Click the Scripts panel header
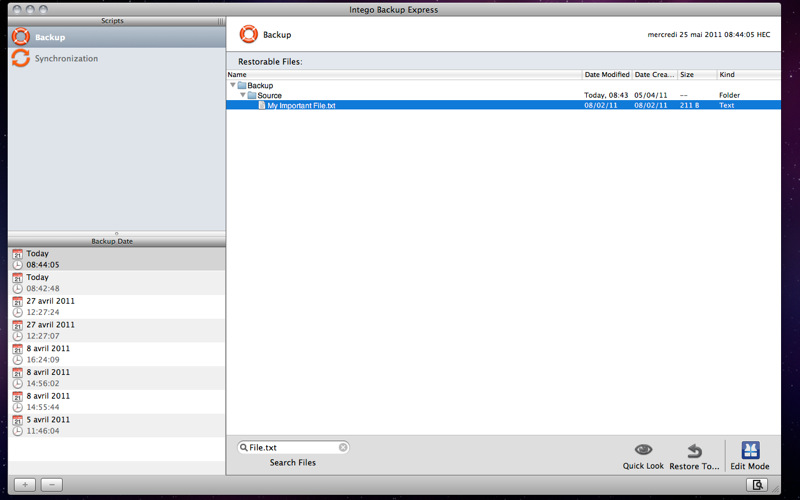 pos(116,21)
